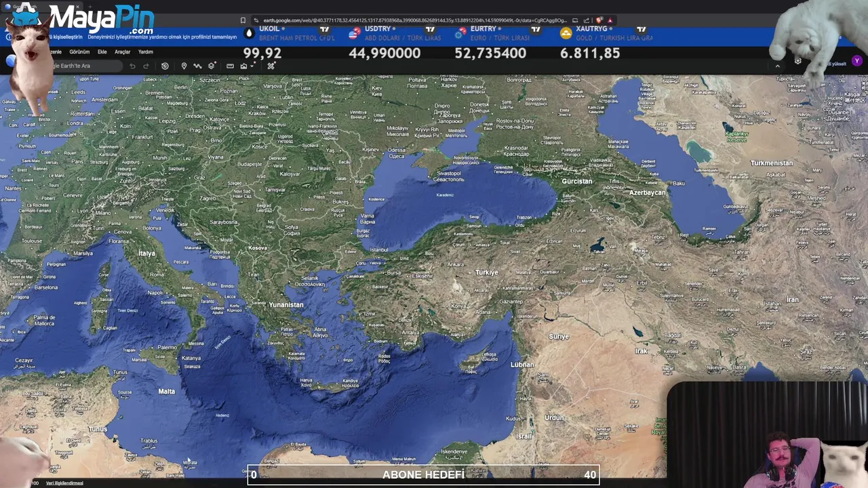Open the map layers stack icon

pos(212,66)
